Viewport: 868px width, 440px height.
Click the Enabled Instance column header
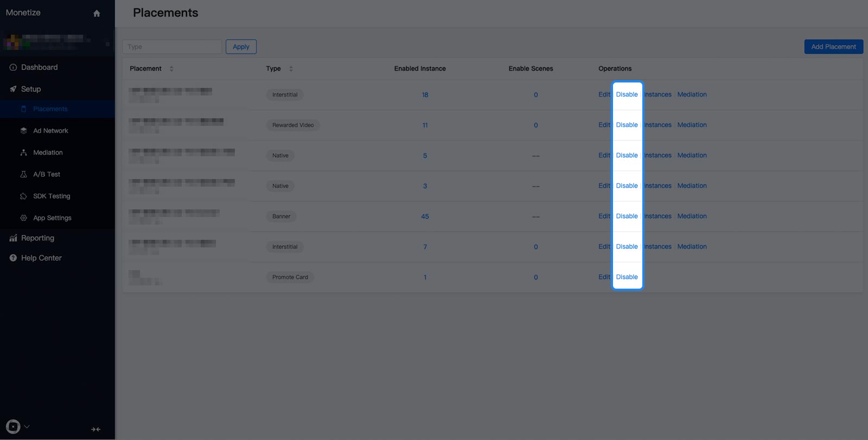(420, 68)
